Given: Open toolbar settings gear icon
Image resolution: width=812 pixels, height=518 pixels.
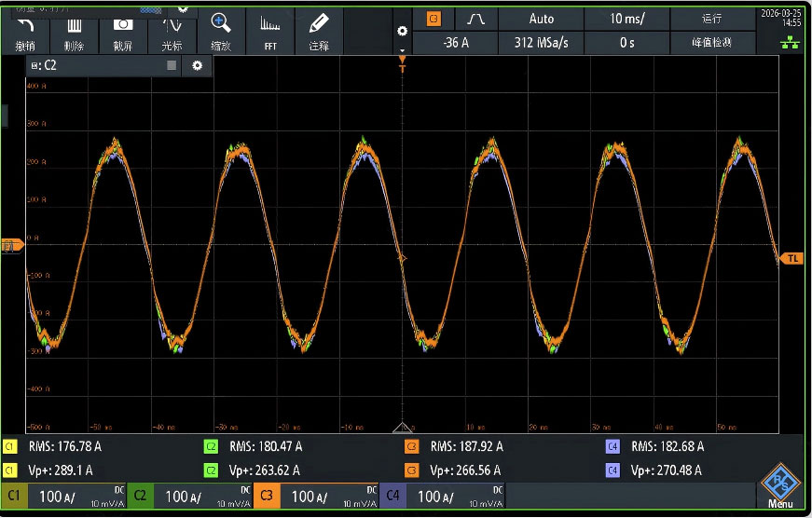Looking at the screenshot, I should point(403,31).
